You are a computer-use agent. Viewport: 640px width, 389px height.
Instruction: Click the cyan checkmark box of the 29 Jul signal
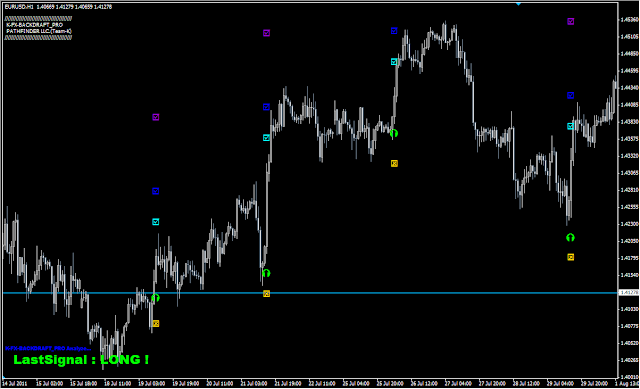(x=571, y=126)
